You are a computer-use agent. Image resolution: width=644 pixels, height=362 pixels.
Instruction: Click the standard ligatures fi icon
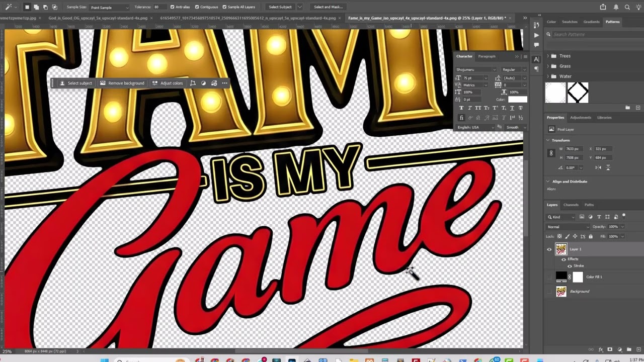pyautogui.click(x=462, y=118)
